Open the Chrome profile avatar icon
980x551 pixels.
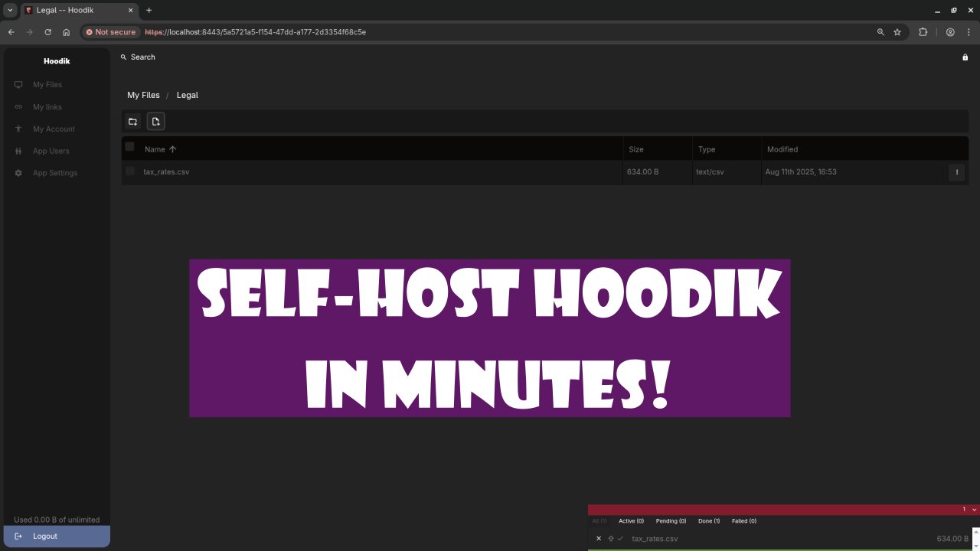tap(950, 32)
